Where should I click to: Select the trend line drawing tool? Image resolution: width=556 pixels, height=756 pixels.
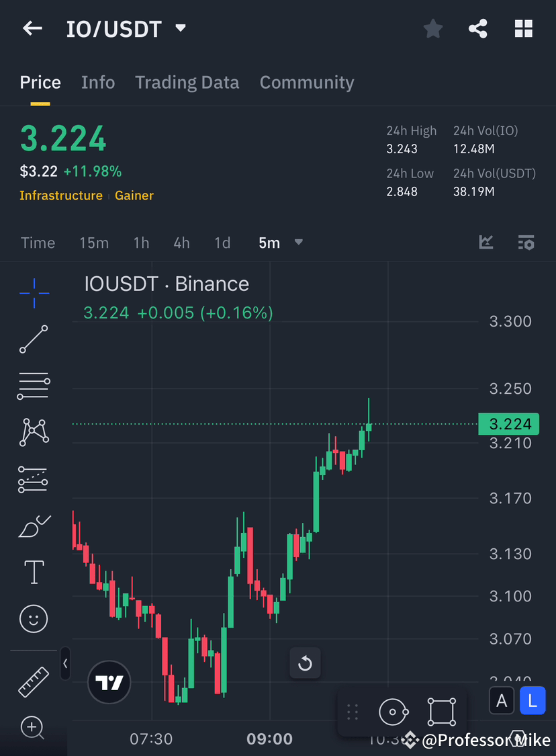tap(34, 339)
